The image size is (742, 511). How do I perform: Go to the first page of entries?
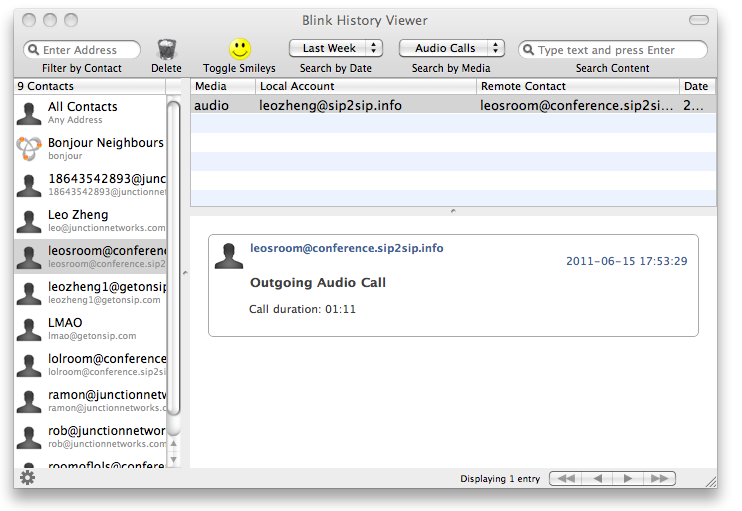566,479
